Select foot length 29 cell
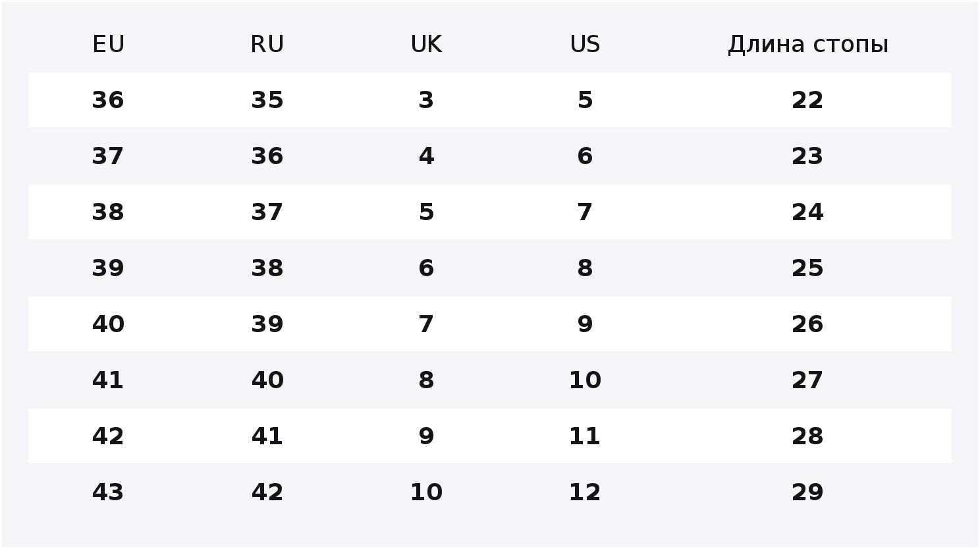This screenshot has width=980, height=549. tap(807, 492)
